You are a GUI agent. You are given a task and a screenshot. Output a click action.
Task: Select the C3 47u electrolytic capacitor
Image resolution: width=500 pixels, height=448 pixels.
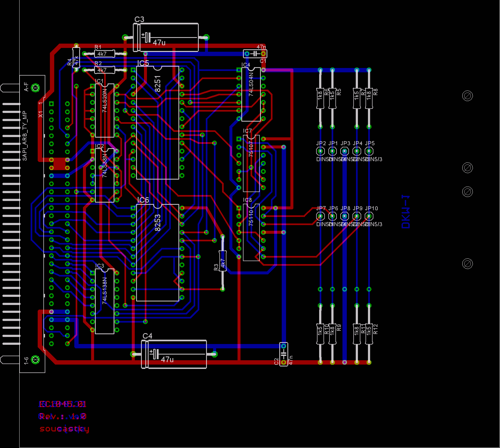coord(166,37)
